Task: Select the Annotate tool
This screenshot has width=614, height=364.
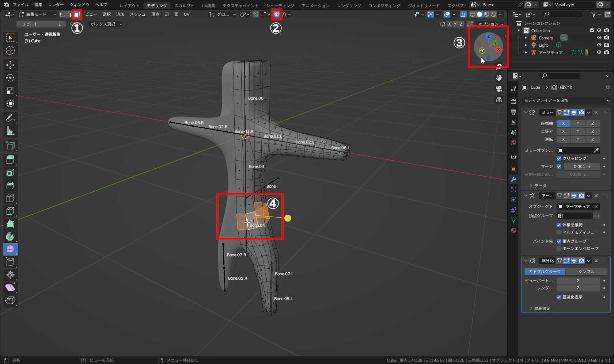Action: pyautogui.click(x=10, y=118)
